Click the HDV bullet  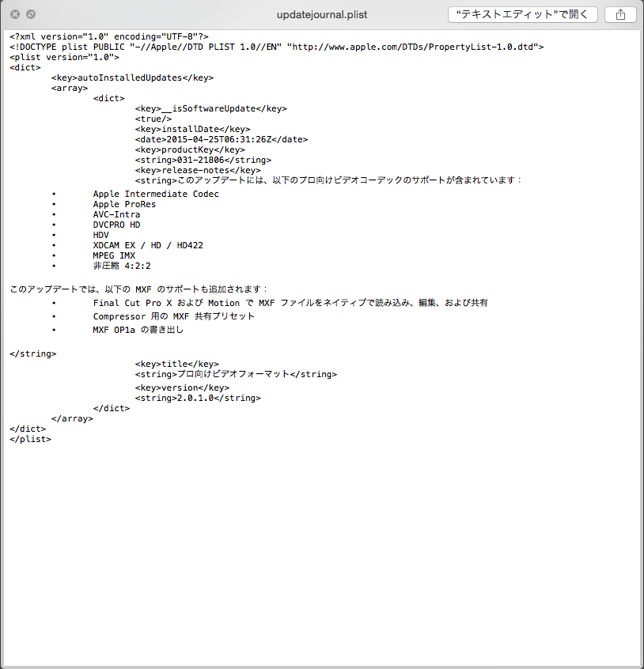[100, 235]
